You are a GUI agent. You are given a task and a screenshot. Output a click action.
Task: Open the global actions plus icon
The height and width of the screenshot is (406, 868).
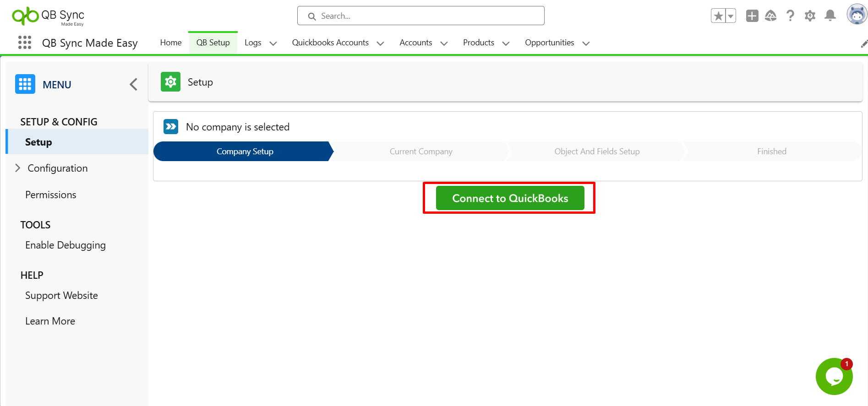752,16
